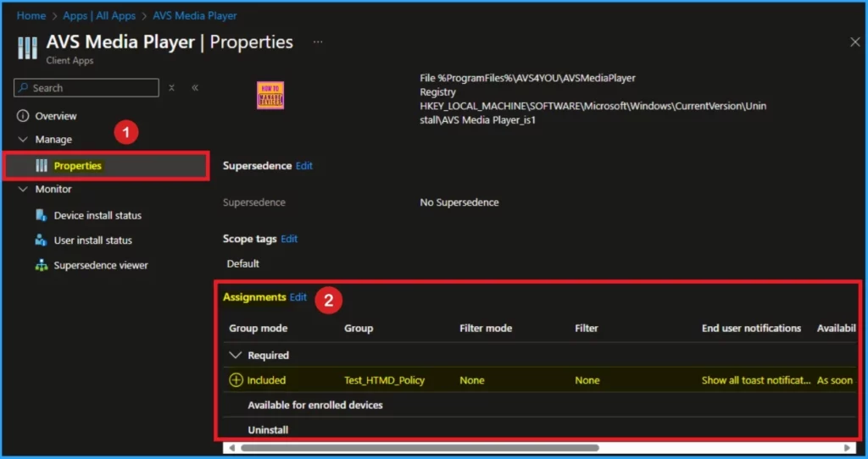Click the scrollbar left arrow

click(x=231, y=447)
